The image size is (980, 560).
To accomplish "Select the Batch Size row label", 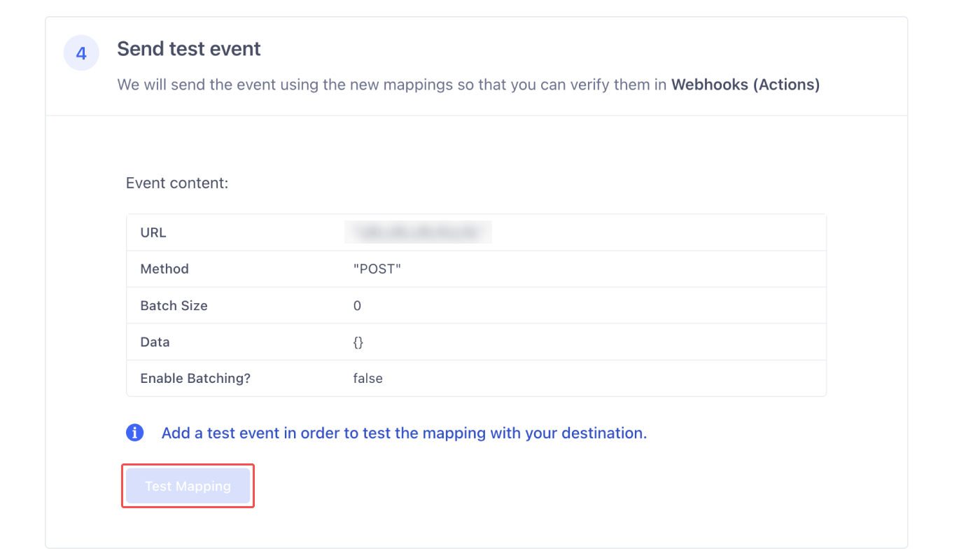I will (174, 305).
